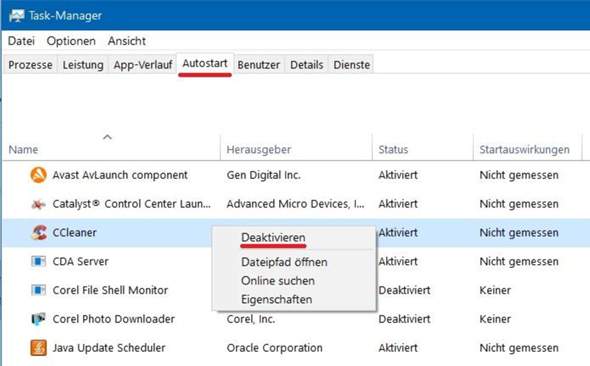Click publisher Oracle Corporation
This screenshot has height=366, width=590.
pyautogui.click(x=274, y=348)
